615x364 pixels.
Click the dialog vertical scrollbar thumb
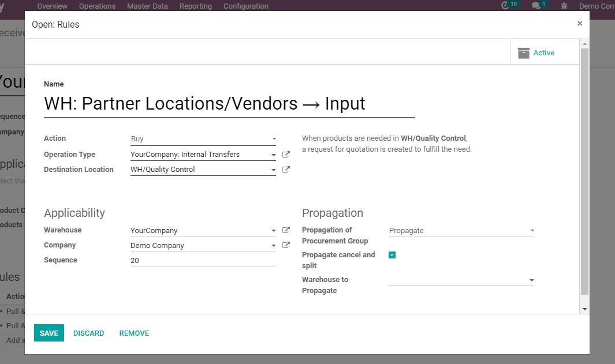[x=584, y=172]
